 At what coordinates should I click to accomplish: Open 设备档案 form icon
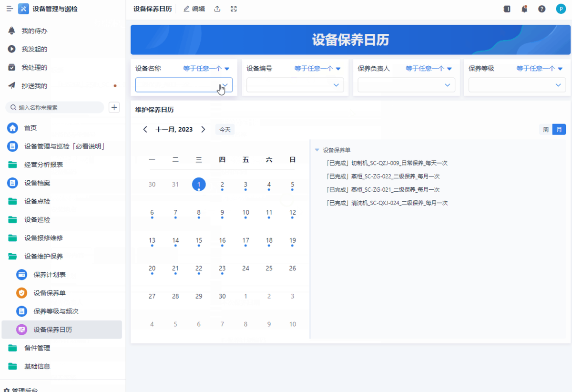(12, 183)
